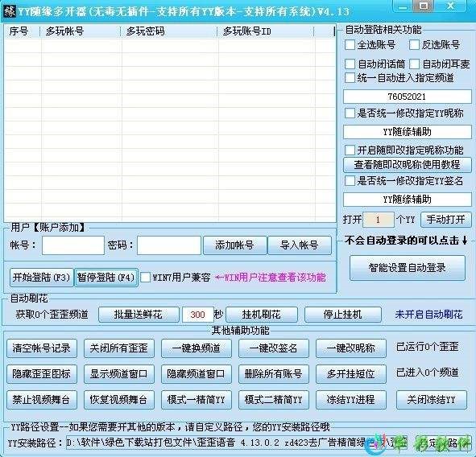Click 批量送鲜花 button
The image size is (476, 457).
click(139, 315)
